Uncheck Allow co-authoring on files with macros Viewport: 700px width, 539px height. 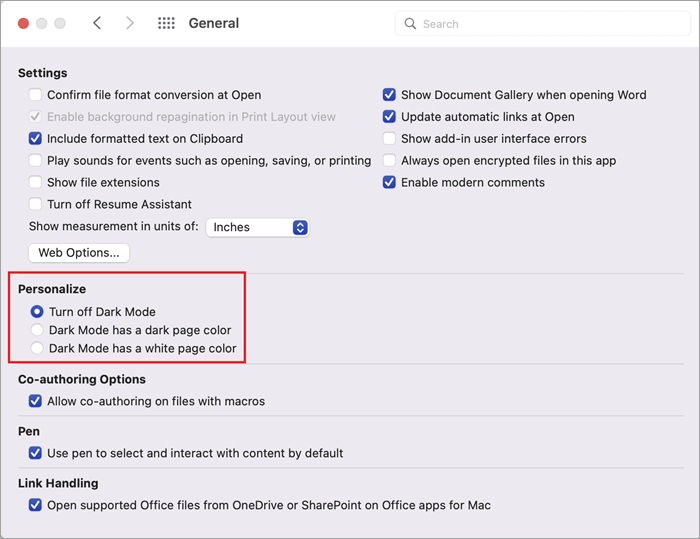[x=36, y=401]
